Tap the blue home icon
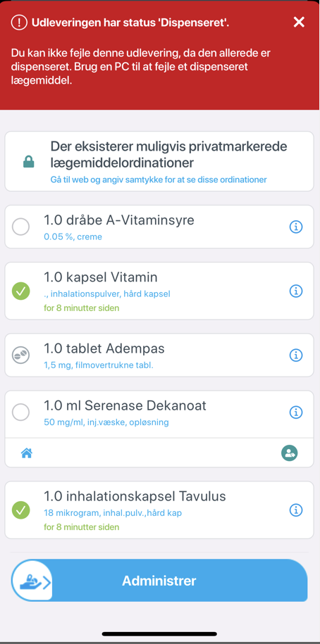This screenshot has height=644, width=320. 27,453
